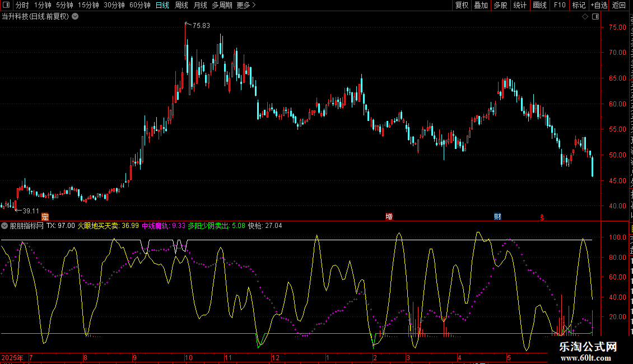Click the 当升科技(日线,前复权) chart title
633x364 pixels.
[x=35, y=17]
